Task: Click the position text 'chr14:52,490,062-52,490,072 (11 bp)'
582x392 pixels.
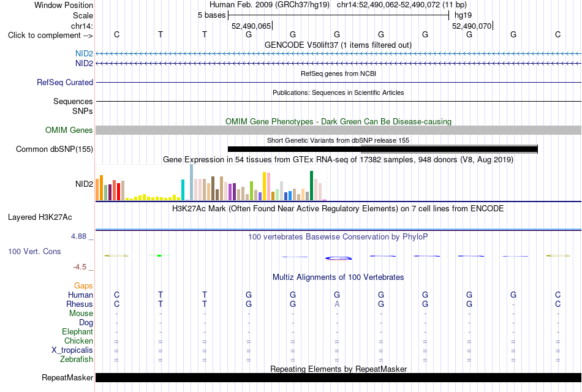Action: 402,5
